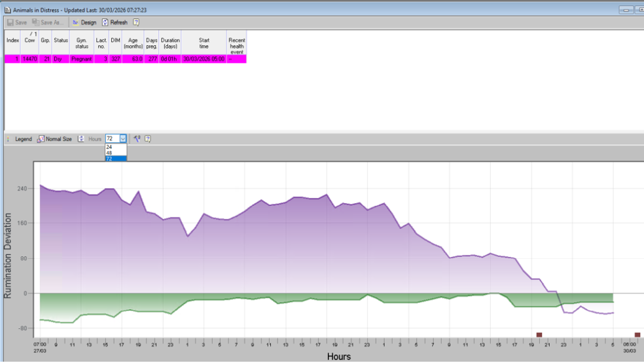Image resolution: width=644 pixels, height=363 pixels.
Task: Expand the Hours dropdown arrow
Action: click(122, 139)
